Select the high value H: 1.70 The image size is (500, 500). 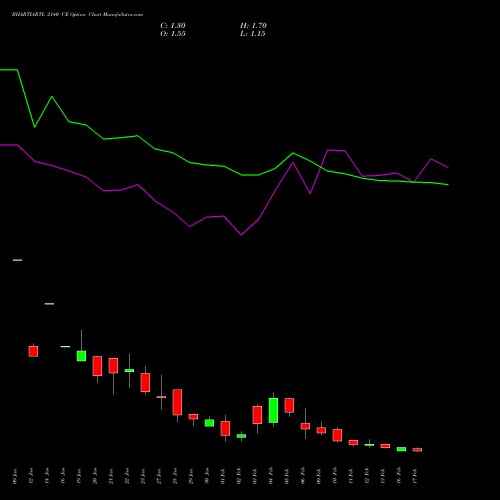tap(253, 26)
